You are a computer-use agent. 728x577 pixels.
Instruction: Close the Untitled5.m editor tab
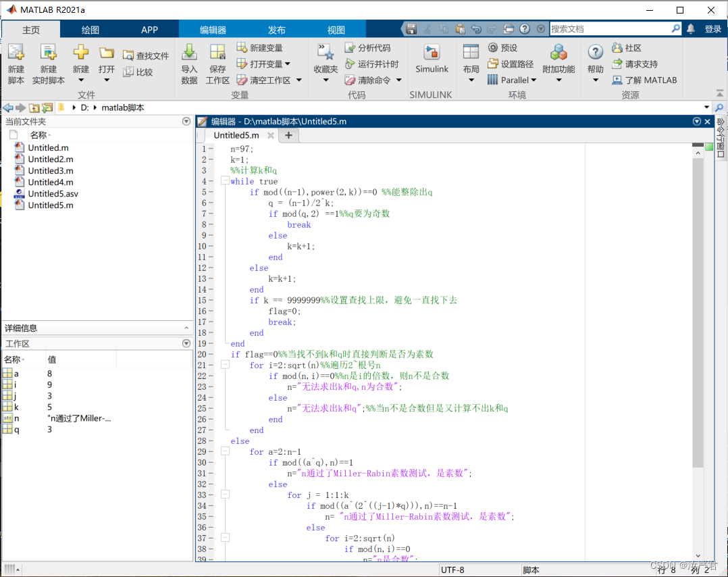tap(271, 135)
